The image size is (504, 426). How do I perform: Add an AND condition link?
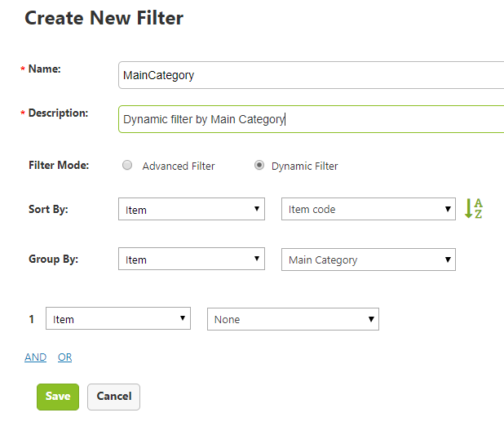36,357
